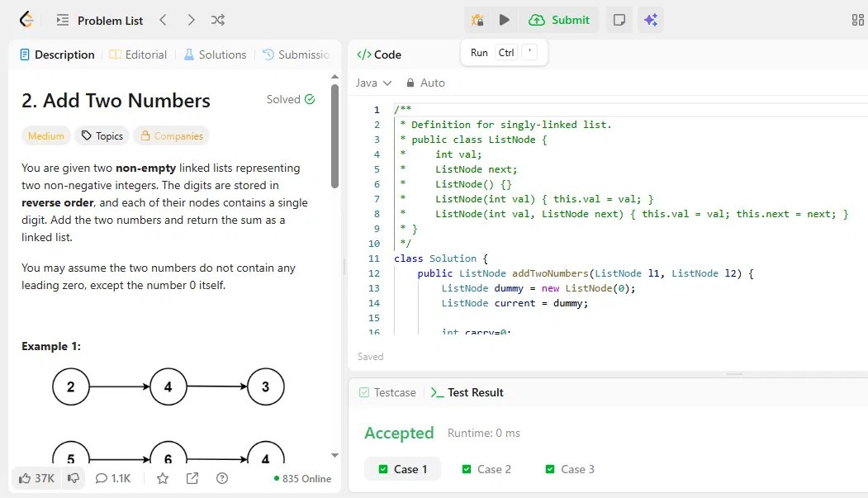Place cursor on line 11 class Solution
The height and width of the screenshot is (498, 868).
pos(441,258)
